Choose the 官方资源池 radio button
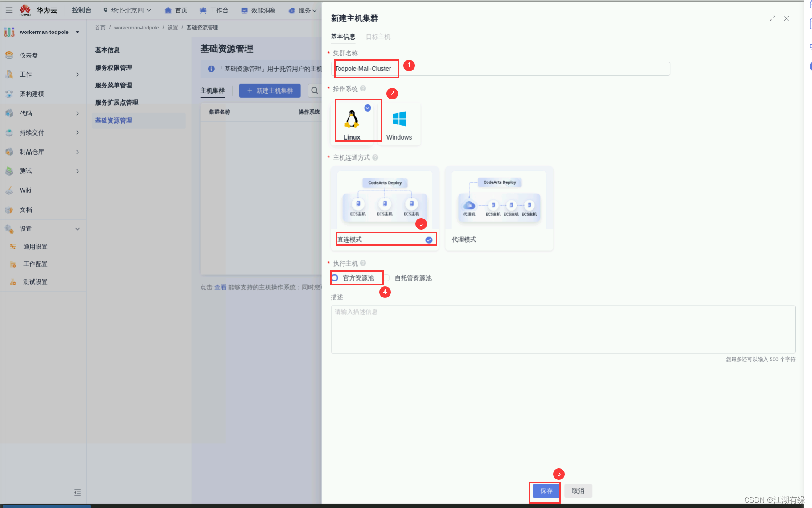This screenshot has width=812, height=508. (x=335, y=277)
